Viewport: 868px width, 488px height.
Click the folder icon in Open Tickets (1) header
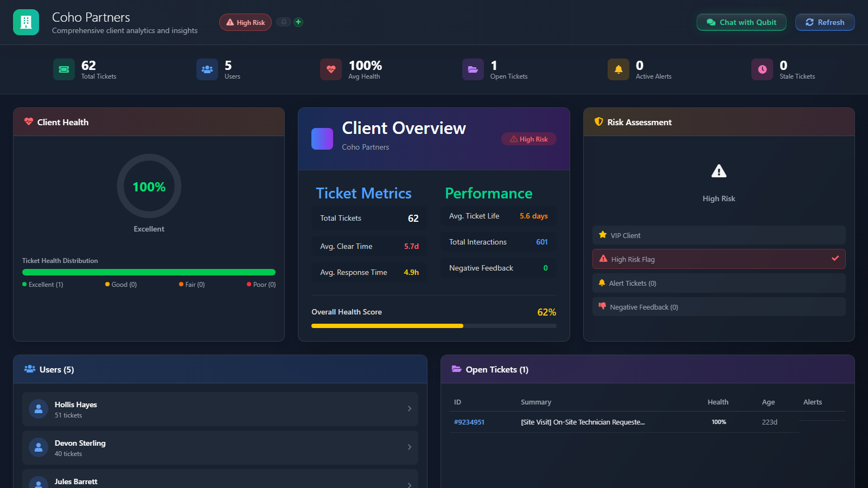pos(457,369)
